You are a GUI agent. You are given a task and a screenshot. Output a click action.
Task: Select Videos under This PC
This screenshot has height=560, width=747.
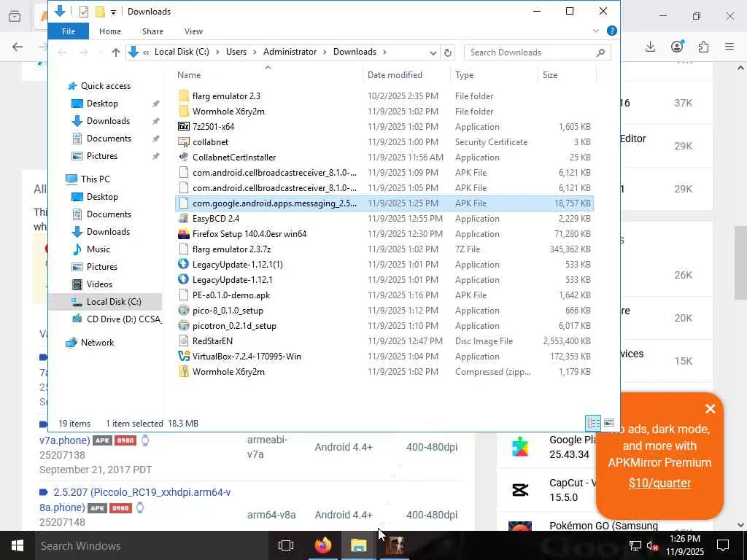click(99, 284)
